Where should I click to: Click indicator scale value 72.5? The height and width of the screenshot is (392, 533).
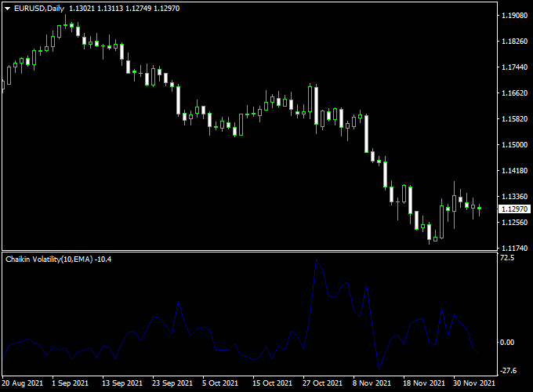tap(507, 258)
